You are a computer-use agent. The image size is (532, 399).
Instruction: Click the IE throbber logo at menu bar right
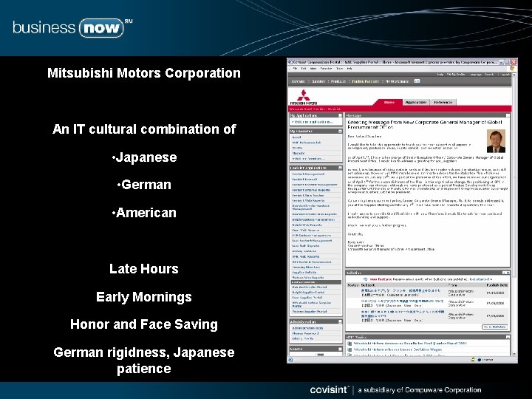[x=512, y=68]
